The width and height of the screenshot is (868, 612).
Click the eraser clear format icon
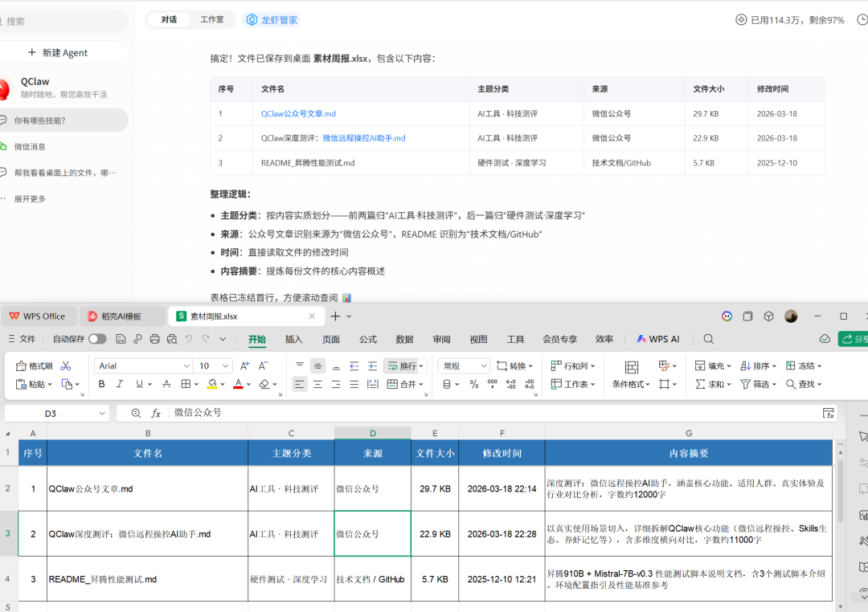(x=264, y=384)
